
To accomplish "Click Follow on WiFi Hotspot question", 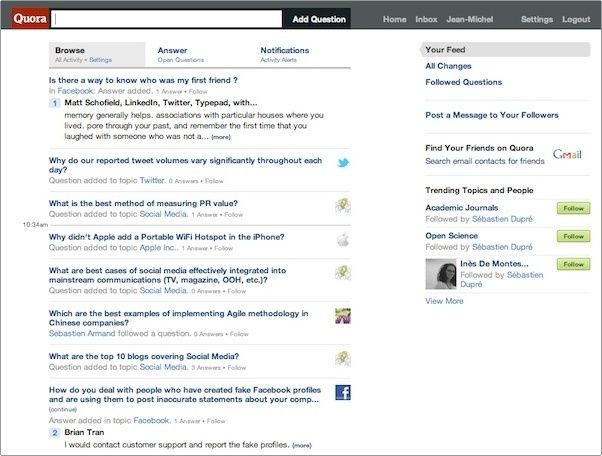I will click(x=223, y=249).
